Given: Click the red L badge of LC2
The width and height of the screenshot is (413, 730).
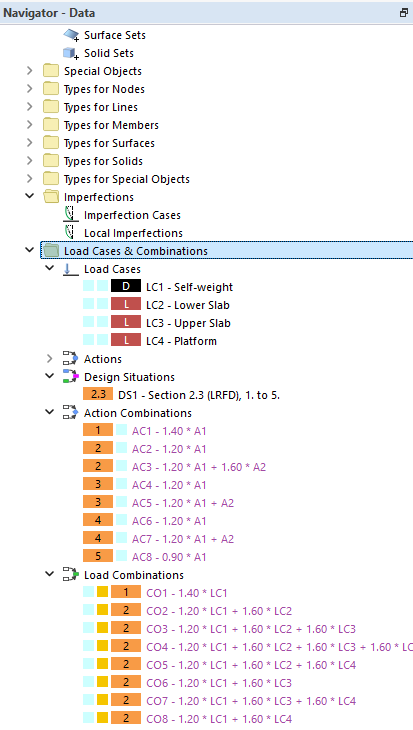Looking at the screenshot, I should point(126,305).
